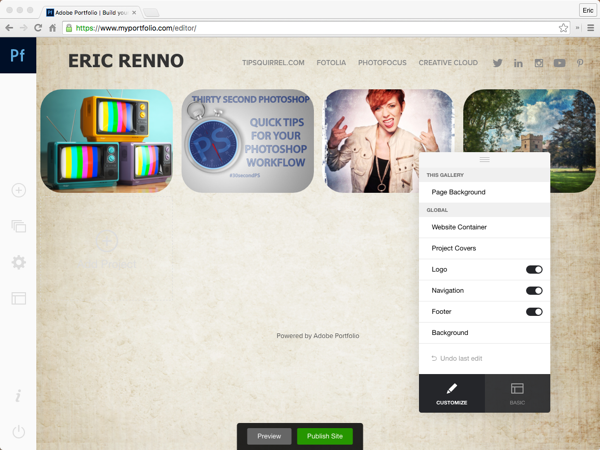The image size is (600, 450).
Task: Open Website Container settings
Action: (x=484, y=227)
